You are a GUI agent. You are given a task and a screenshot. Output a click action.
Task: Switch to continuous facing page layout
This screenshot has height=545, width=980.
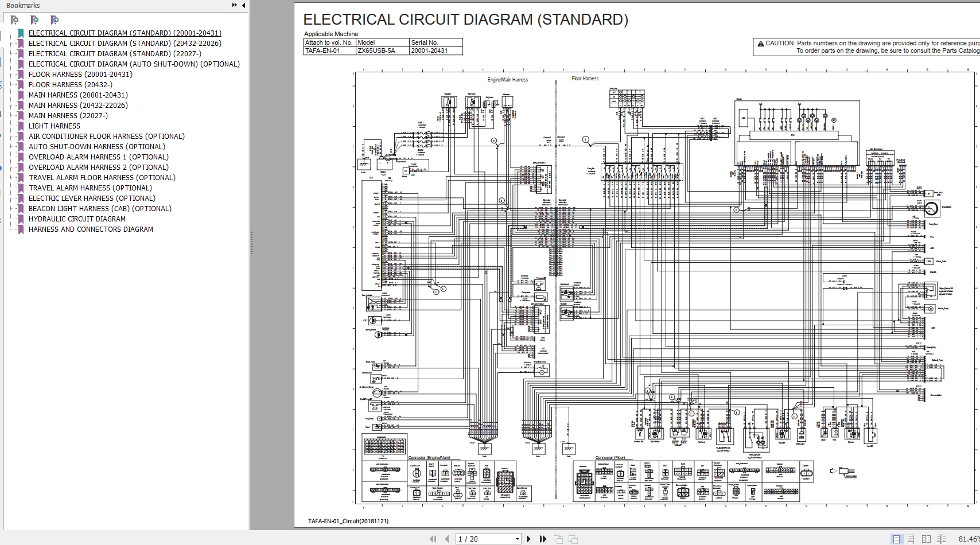tap(942, 539)
